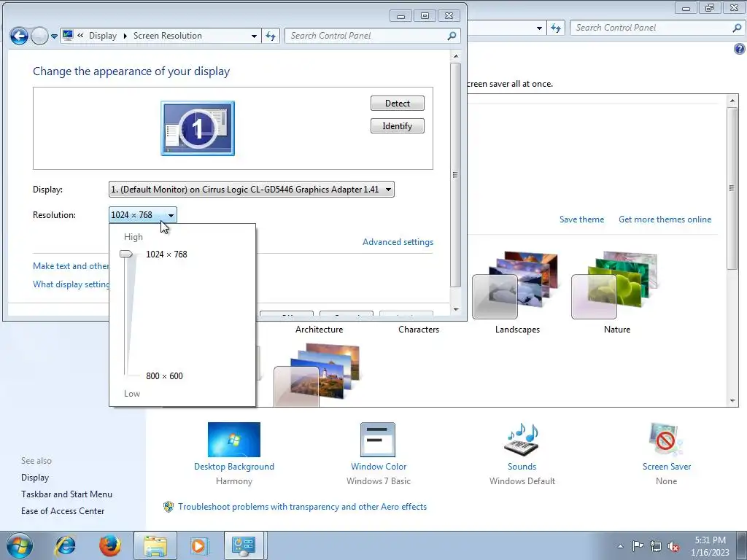Click the Window Color link text
747x560 pixels.
click(379, 467)
